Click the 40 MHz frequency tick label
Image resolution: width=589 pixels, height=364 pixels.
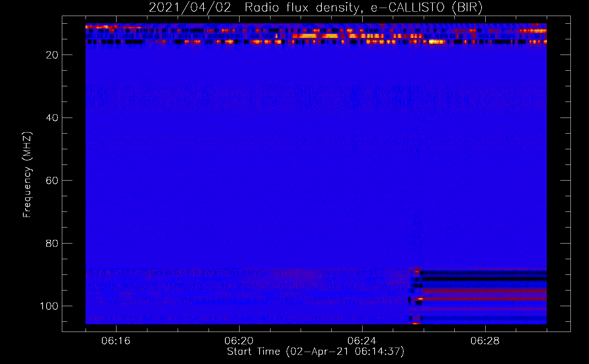(x=52, y=118)
